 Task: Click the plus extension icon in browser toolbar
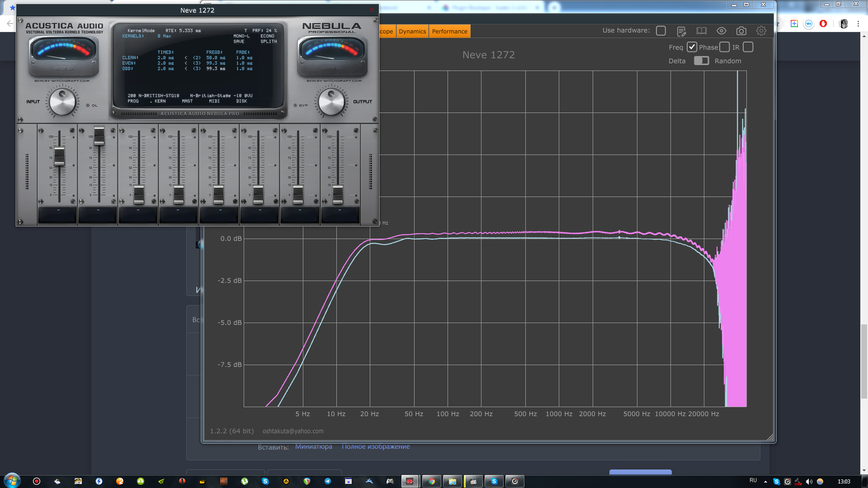point(794,23)
